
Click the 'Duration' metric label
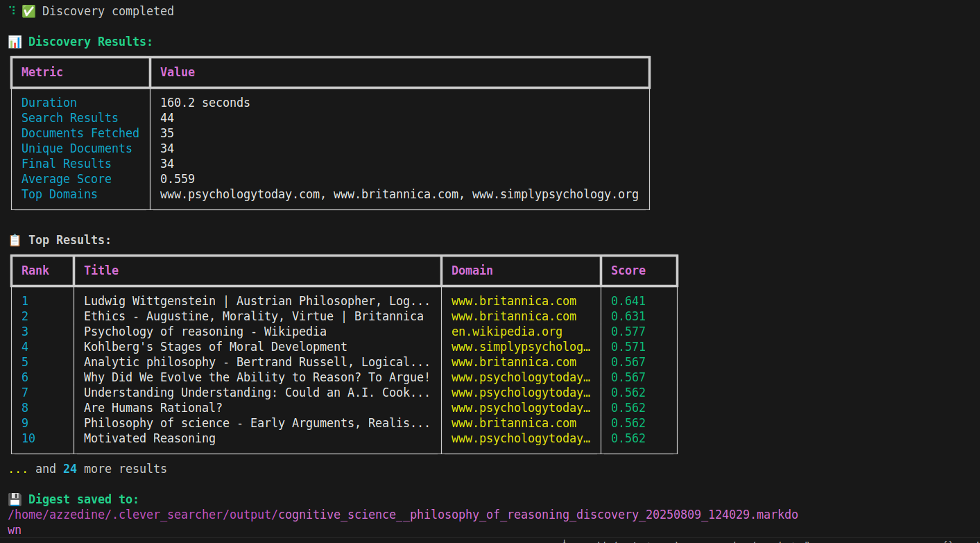(49, 103)
